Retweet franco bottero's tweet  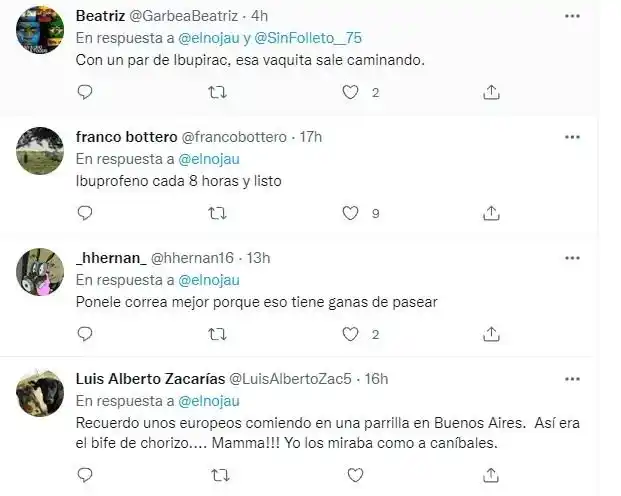216,212
